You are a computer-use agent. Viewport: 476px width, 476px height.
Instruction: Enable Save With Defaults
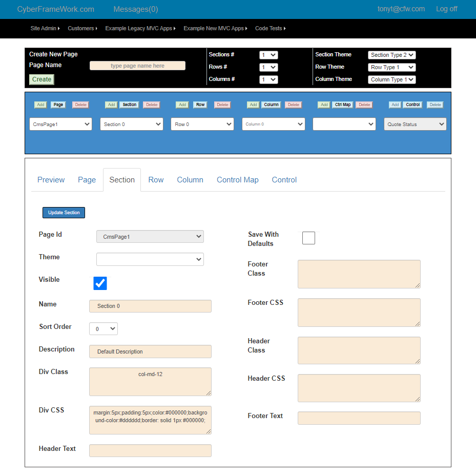click(308, 238)
